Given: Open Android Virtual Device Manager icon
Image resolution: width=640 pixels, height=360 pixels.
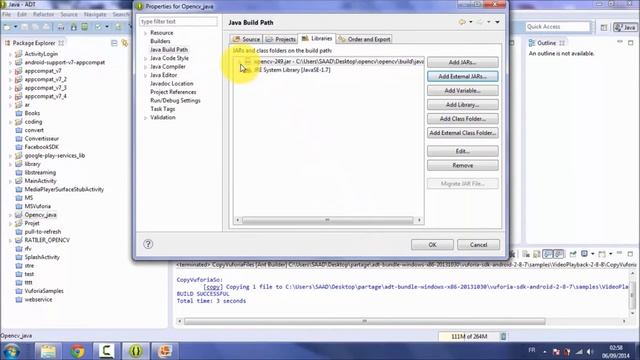Looking at the screenshot, I should click(84, 27).
